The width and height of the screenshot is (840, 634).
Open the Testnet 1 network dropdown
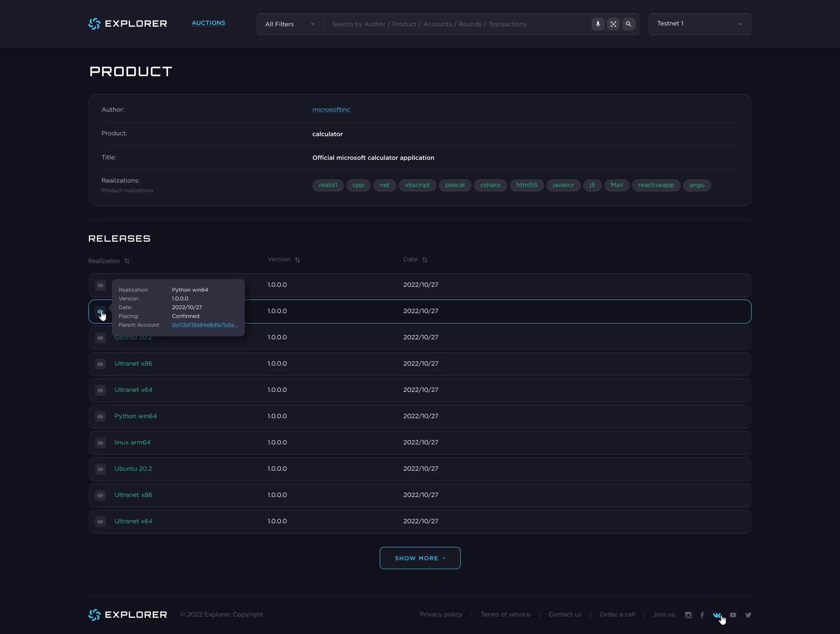(700, 24)
